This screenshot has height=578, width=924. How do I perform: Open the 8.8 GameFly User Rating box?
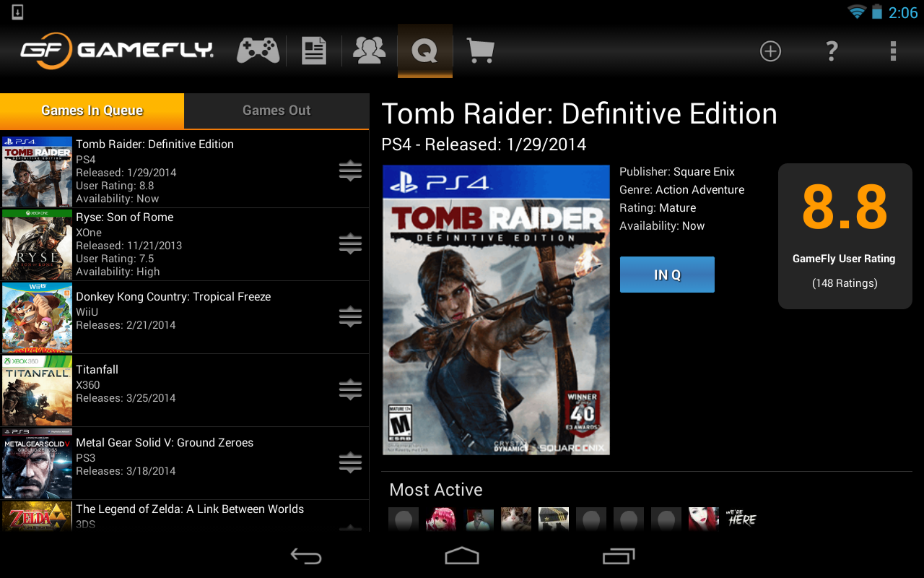(845, 236)
